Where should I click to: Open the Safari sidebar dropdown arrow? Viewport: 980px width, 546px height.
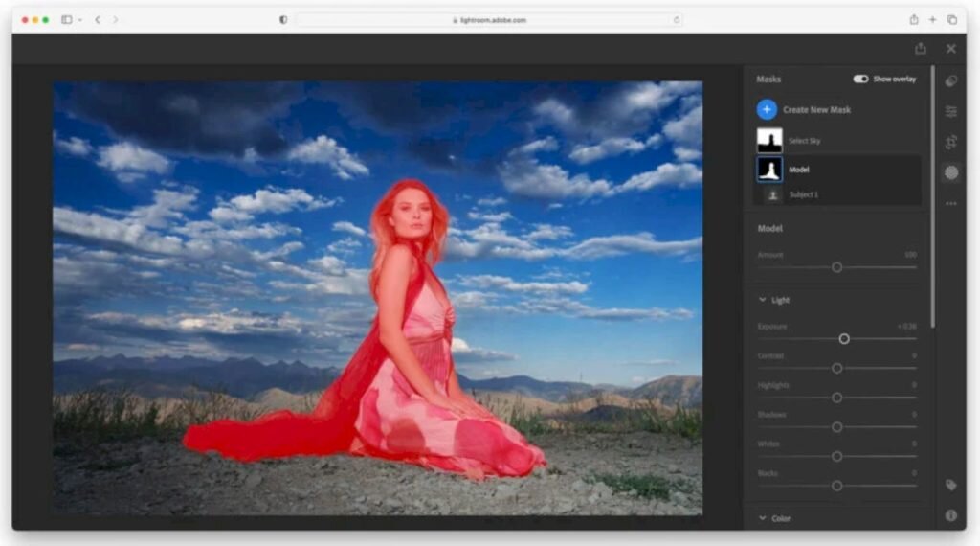(x=80, y=20)
